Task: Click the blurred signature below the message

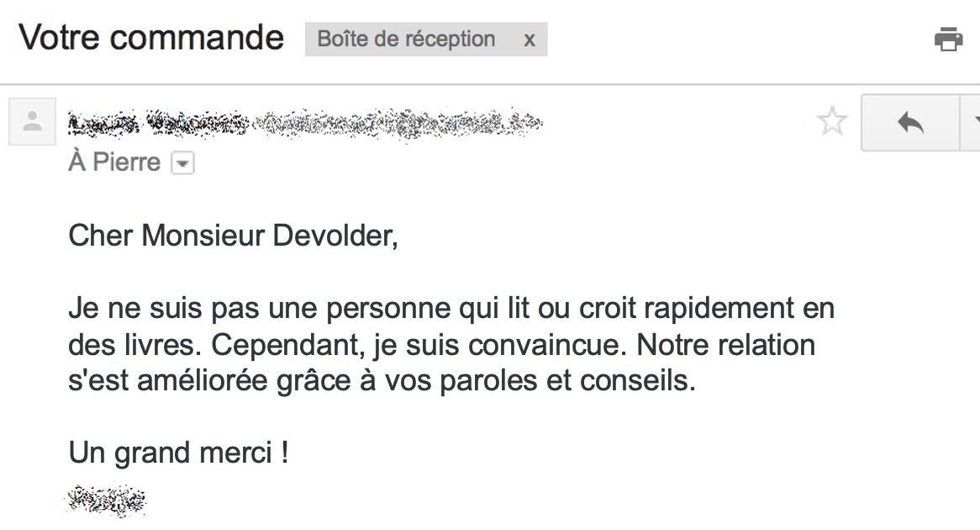Action: pos(106,501)
